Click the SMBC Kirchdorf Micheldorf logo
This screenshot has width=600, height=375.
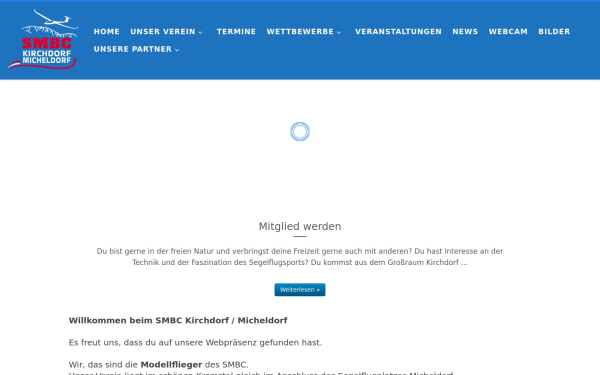click(x=43, y=39)
